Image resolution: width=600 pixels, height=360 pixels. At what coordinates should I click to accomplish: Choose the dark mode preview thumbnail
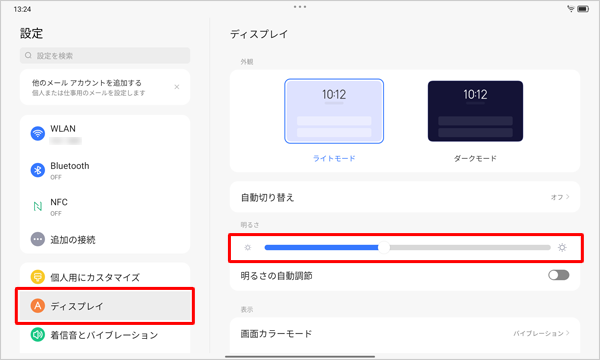[475, 111]
